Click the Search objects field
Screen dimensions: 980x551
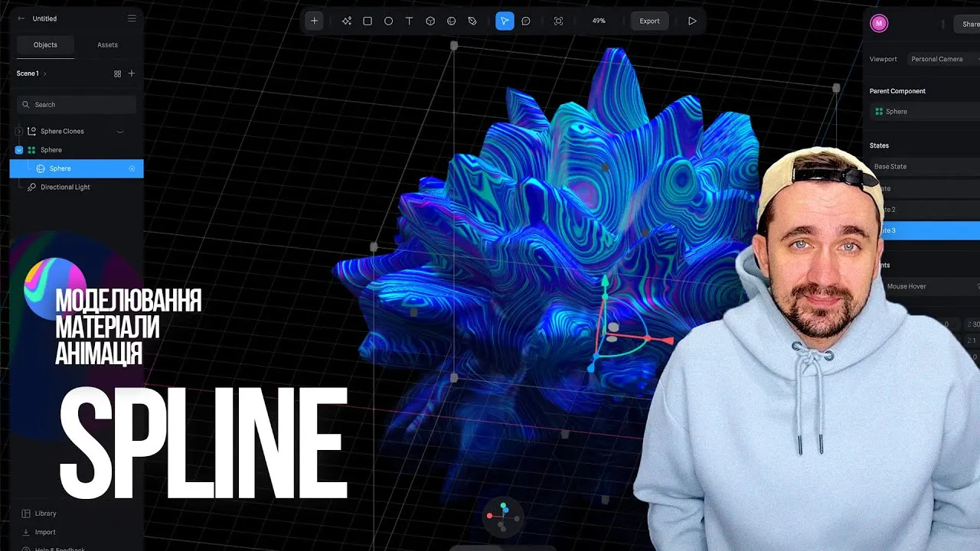[x=77, y=105]
